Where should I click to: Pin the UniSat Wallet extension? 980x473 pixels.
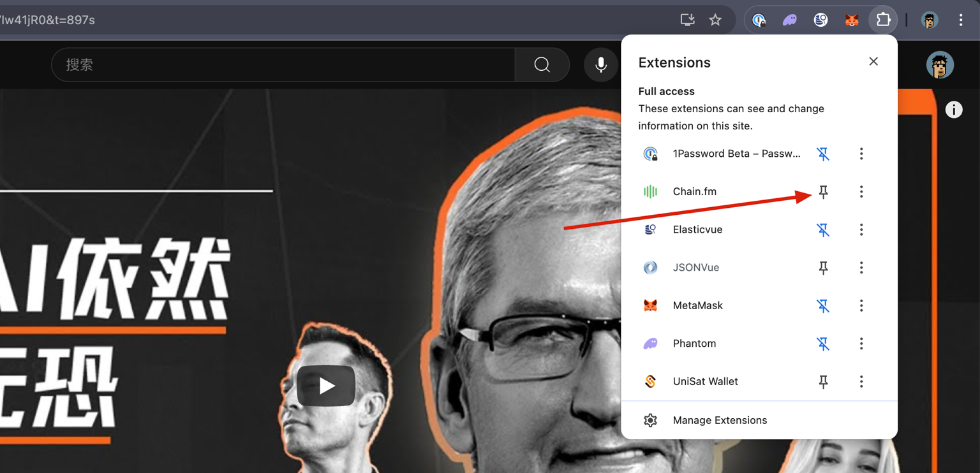[823, 382]
